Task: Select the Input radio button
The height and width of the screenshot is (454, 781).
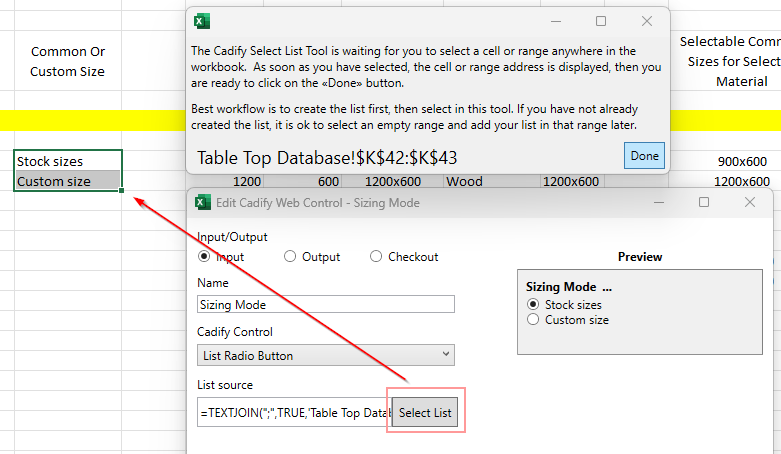Action: [204, 256]
